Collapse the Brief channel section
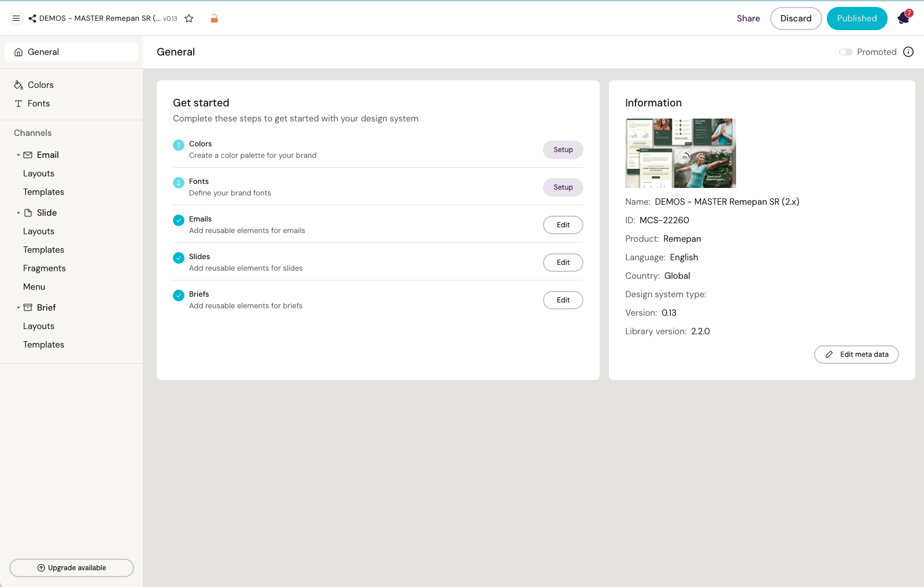 pos(19,308)
